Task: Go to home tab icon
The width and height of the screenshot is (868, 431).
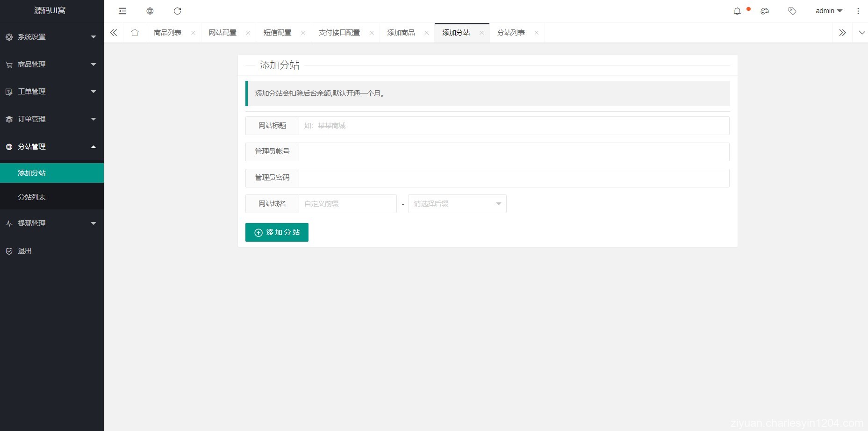Action: 135,33
